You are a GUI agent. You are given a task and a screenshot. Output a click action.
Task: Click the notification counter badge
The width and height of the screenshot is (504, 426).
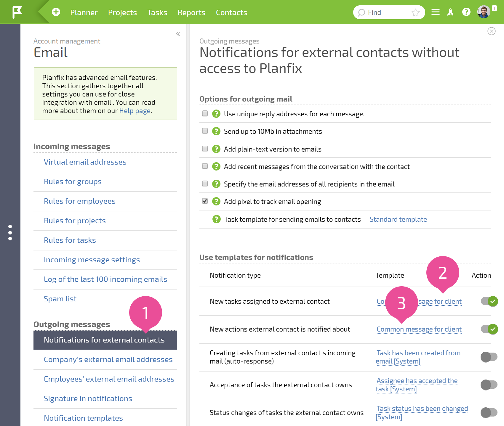pos(494,8)
